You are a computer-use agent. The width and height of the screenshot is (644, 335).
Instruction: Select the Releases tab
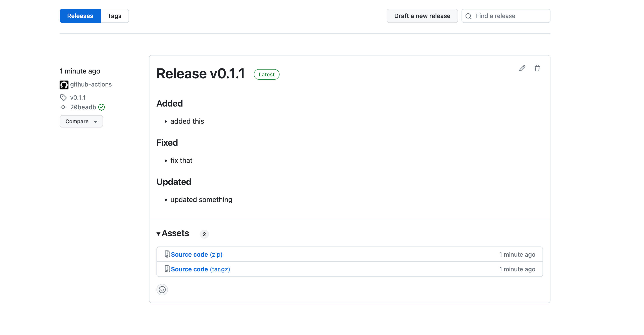click(80, 16)
